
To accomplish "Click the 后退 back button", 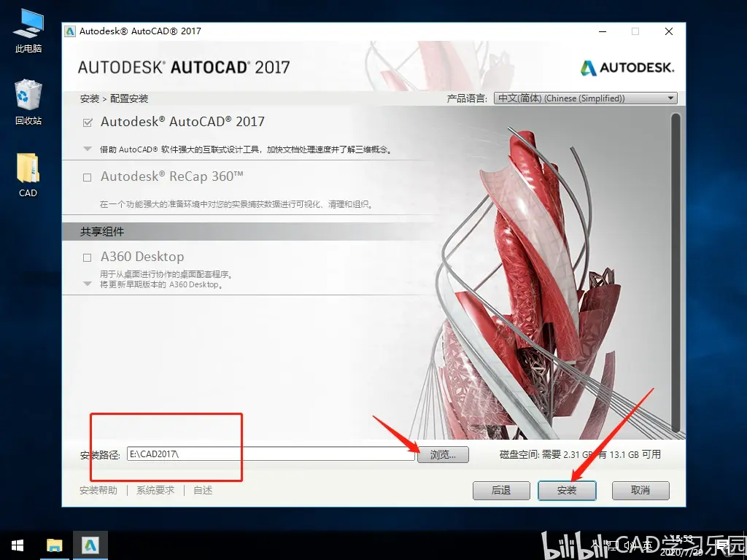I will coord(501,491).
